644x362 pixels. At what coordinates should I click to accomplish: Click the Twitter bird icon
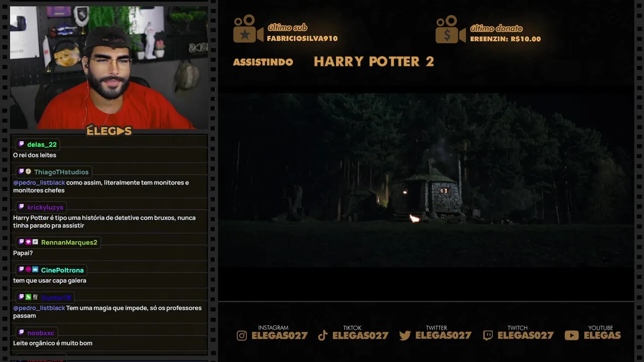coord(405,335)
